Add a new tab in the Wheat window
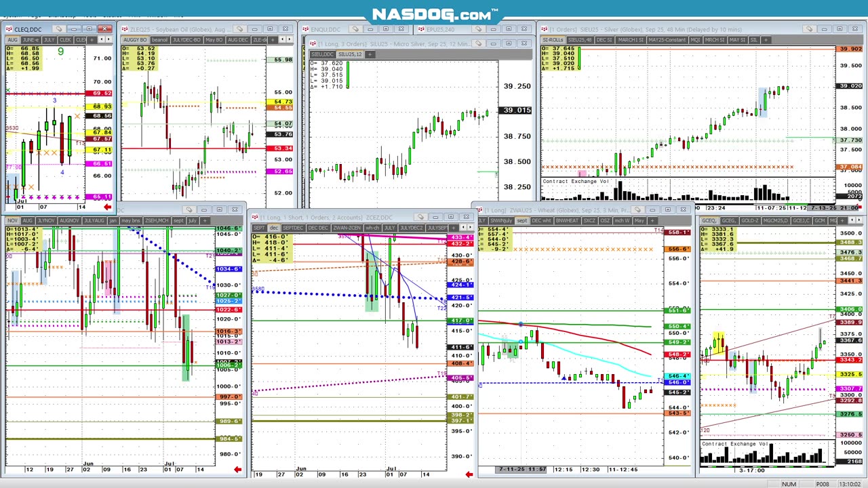The width and height of the screenshot is (868, 488). 652,220
